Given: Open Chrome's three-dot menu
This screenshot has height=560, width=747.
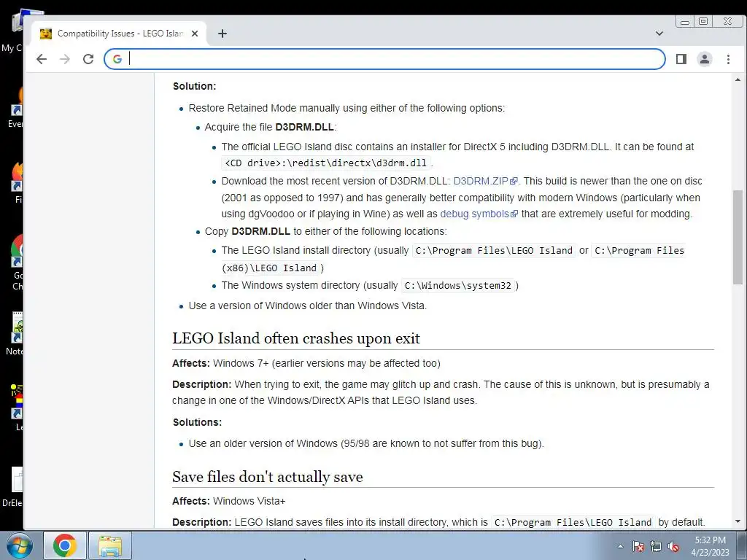Looking at the screenshot, I should [728, 59].
